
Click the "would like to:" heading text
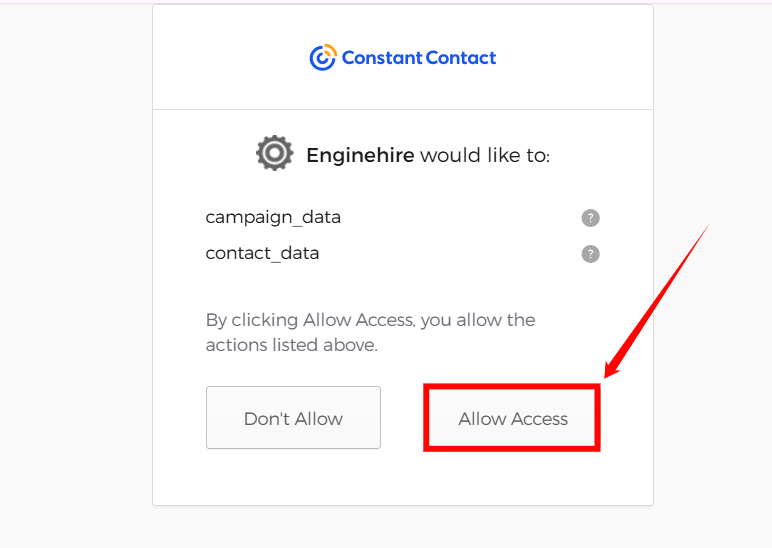click(x=484, y=156)
